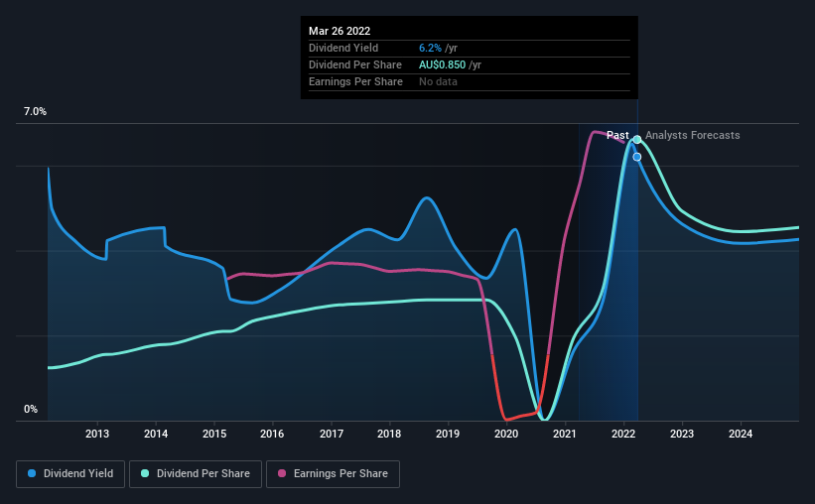Click the teal Dividend Per Share legend dot
This screenshot has height=504, width=815.
(x=145, y=473)
